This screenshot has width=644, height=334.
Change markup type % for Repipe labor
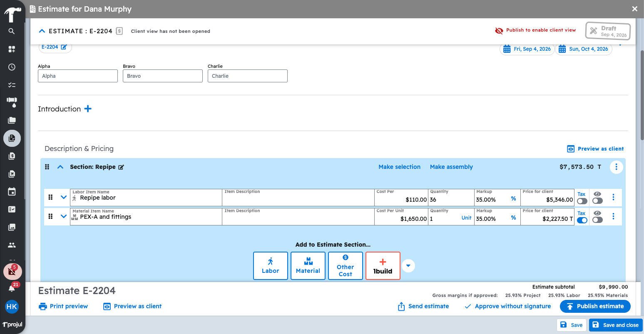tap(513, 199)
